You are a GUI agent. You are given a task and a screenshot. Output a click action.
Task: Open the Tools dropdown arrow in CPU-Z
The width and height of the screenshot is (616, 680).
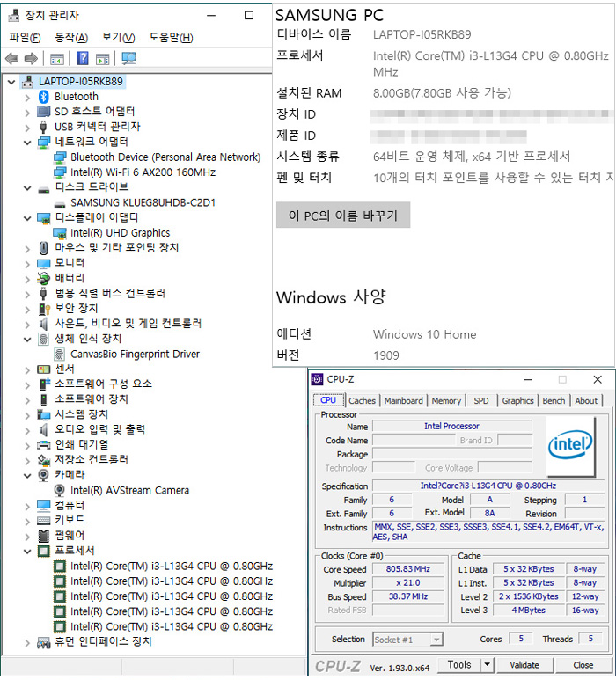click(x=488, y=664)
